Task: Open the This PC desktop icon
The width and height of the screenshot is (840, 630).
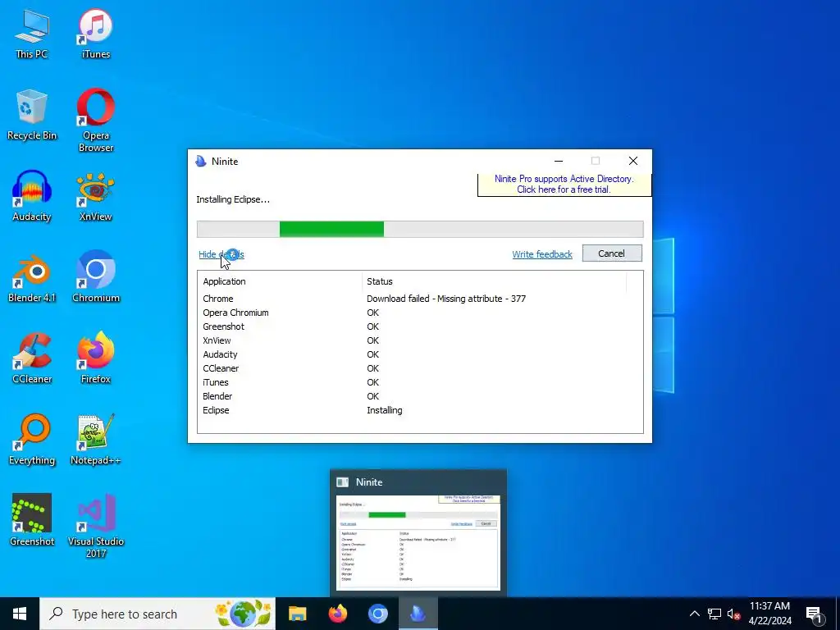Action: (x=32, y=34)
